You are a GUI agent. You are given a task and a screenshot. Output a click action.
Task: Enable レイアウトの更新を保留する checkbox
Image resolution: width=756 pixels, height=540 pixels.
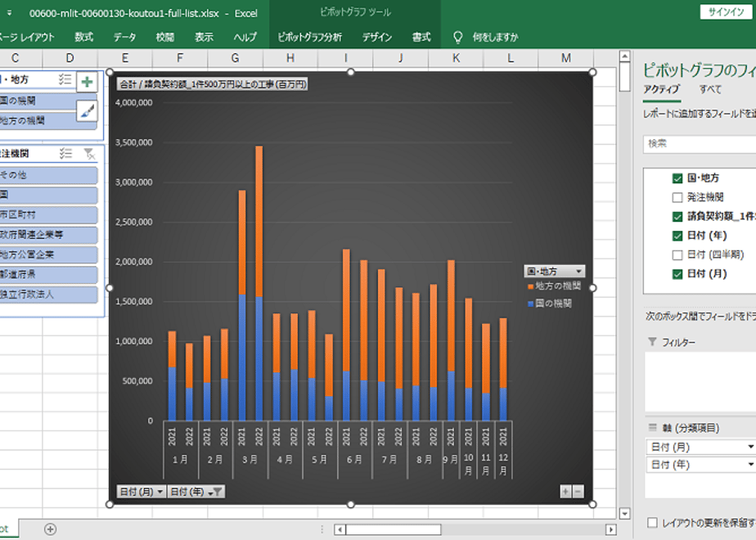[x=652, y=523]
